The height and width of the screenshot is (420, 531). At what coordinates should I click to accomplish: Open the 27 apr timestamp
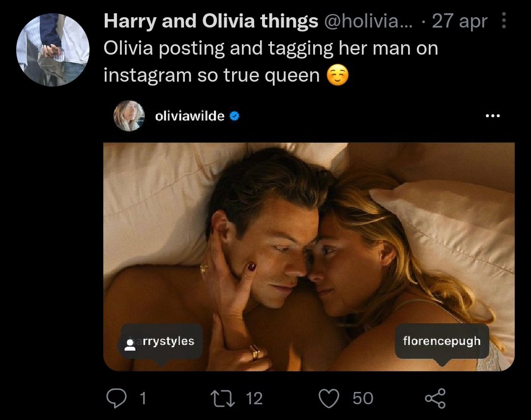[x=460, y=21]
